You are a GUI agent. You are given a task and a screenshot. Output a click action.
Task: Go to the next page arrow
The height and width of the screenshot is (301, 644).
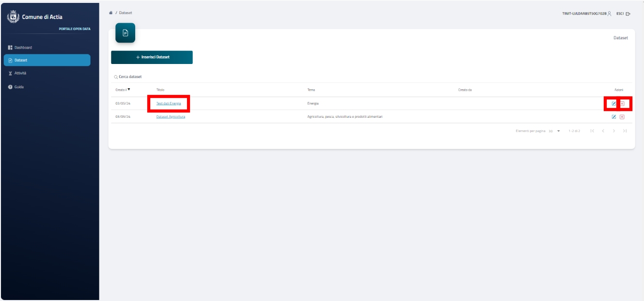tap(613, 131)
